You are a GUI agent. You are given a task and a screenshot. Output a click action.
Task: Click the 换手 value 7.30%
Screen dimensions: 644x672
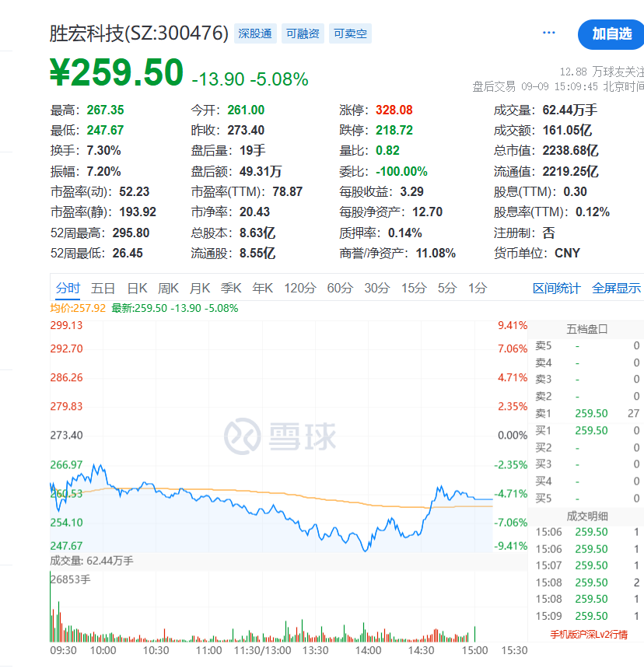point(103,150)
